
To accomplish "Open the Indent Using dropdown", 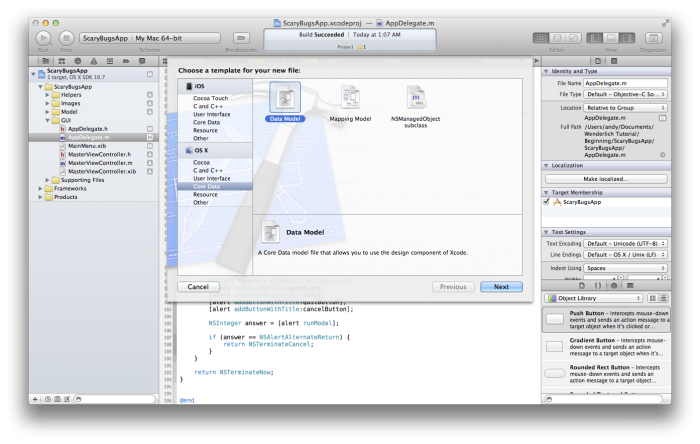I will pyautogui.click(x=625, y=268).
